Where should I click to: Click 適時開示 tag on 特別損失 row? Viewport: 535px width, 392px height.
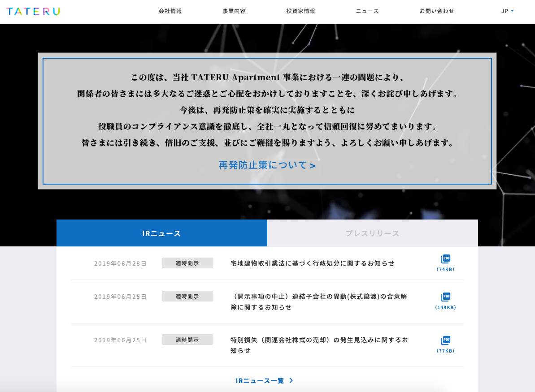pos(187,340)
